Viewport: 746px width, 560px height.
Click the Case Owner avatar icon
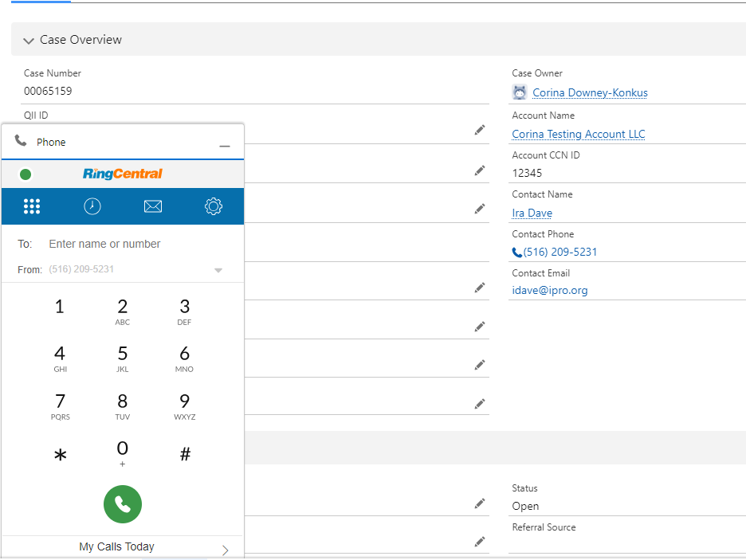tap(520, 92)
